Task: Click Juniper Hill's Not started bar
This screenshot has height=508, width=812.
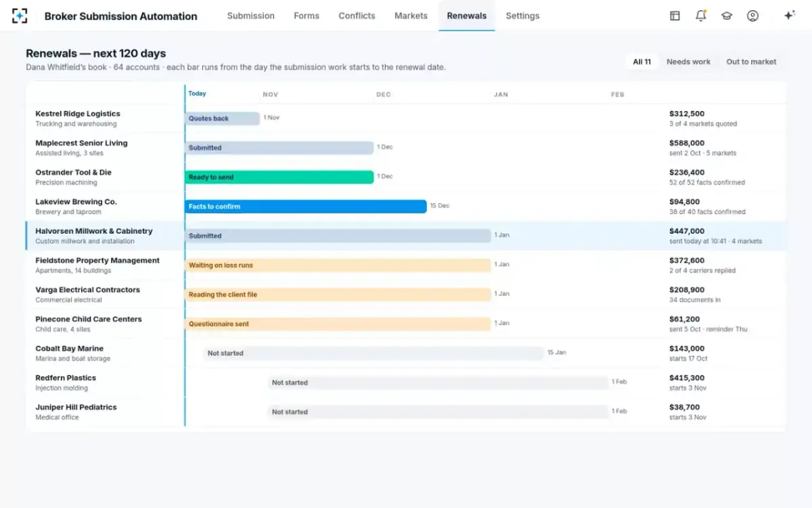Action: (x=438, y=412)
